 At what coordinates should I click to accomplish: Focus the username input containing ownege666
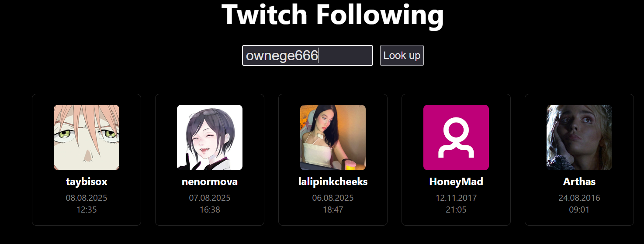click(x=308, y=55)
